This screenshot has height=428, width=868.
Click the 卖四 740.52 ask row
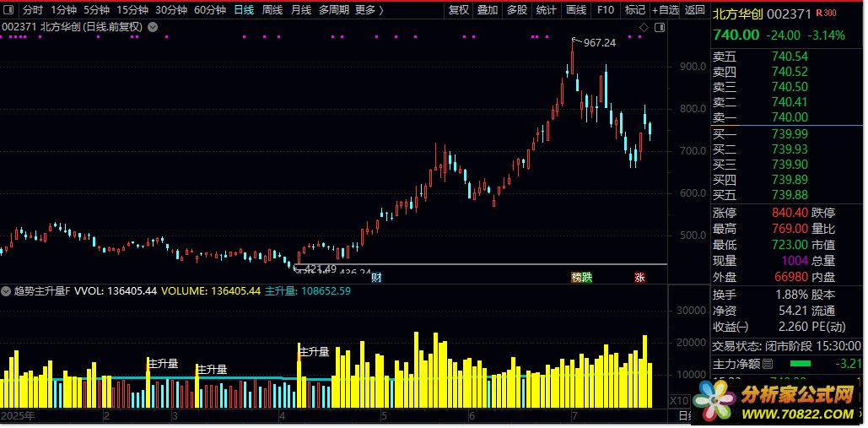787,72
